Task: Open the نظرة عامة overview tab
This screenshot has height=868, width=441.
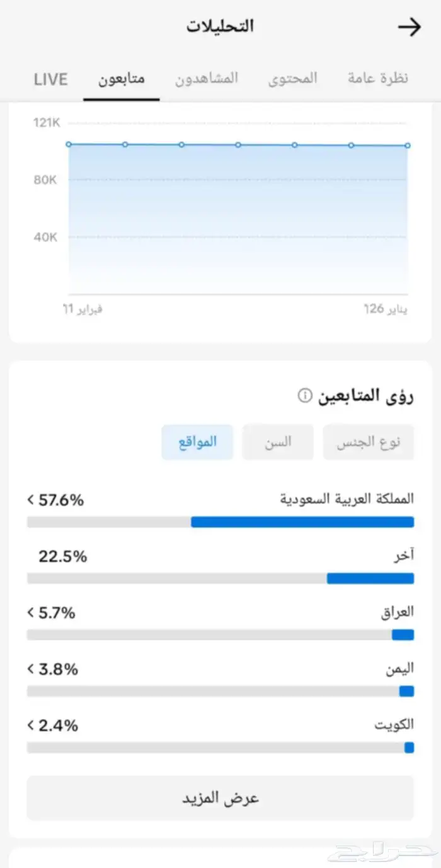Action: pos(377,78)
